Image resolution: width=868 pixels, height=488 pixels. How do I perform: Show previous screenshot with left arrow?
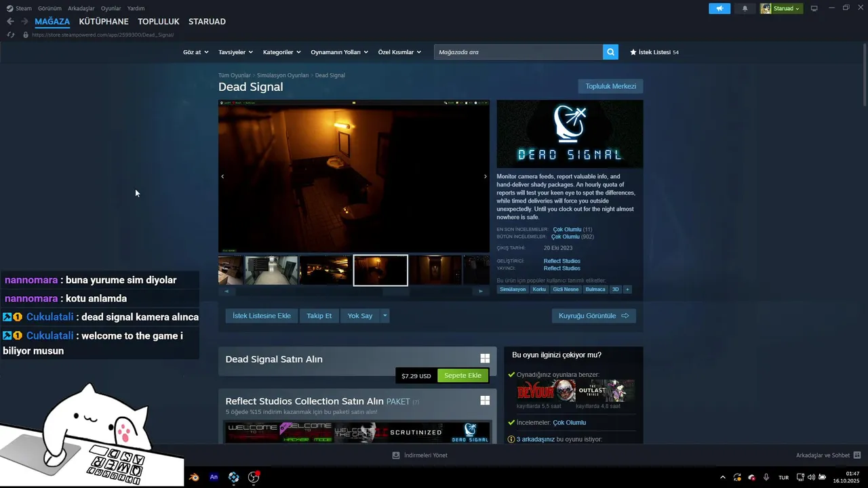222,176
